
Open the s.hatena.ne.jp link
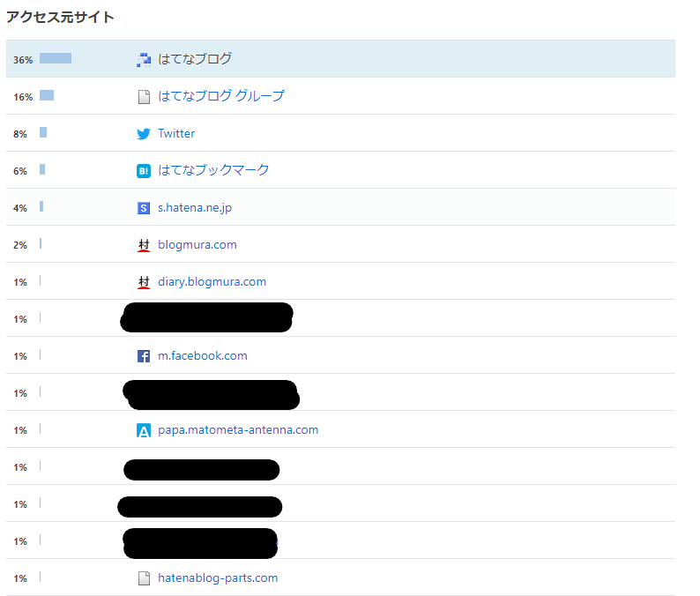coord(195,207)
